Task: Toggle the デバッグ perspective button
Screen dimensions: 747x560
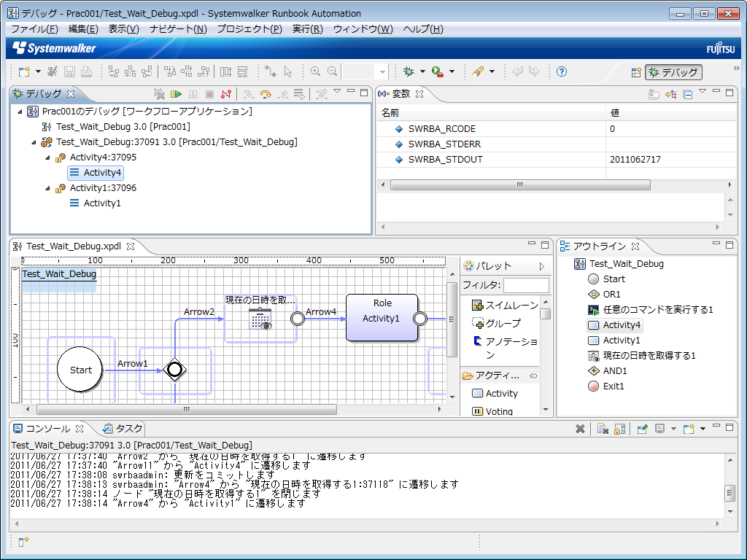Action: point(673,72)
